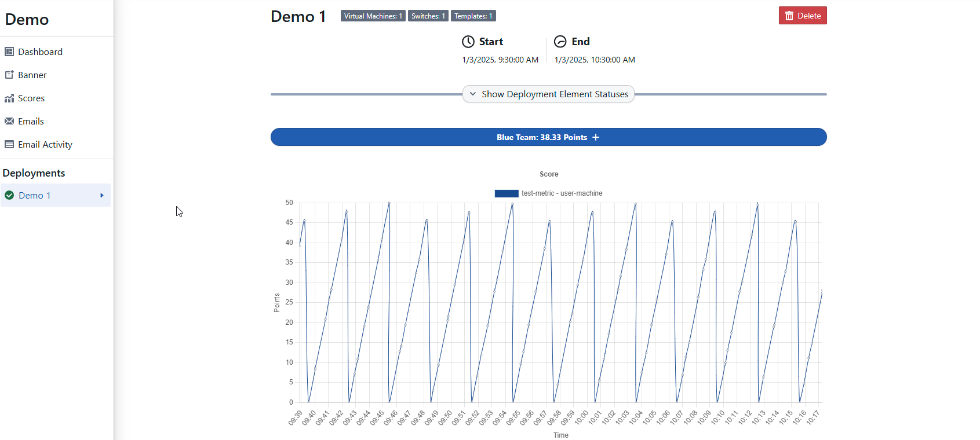Open Email Activity
This screenshot has height=440, width=980.
click(x=45, y=144)
